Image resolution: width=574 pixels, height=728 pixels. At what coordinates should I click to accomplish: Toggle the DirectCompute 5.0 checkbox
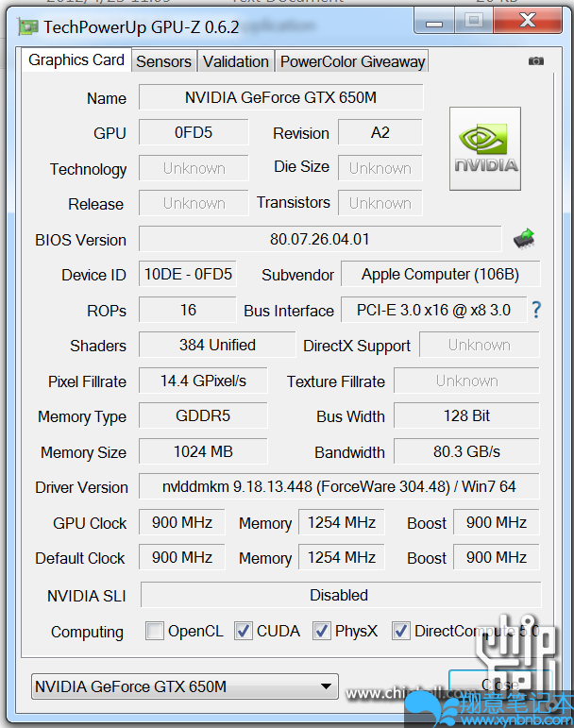pos(401,631)
